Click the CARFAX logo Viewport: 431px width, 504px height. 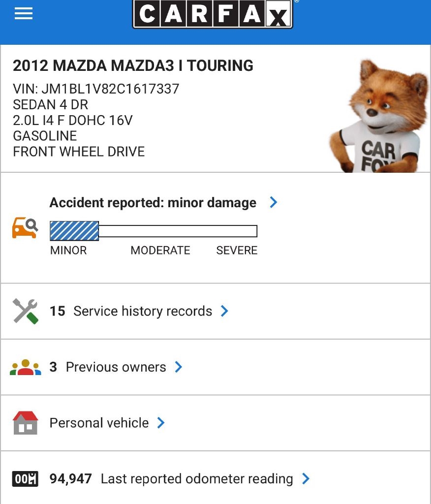point(213,14)
